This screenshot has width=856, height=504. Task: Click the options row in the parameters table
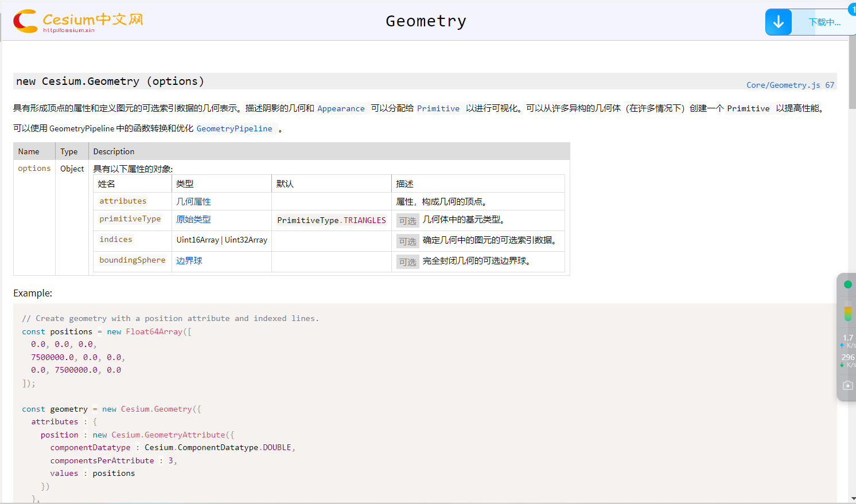34,168
